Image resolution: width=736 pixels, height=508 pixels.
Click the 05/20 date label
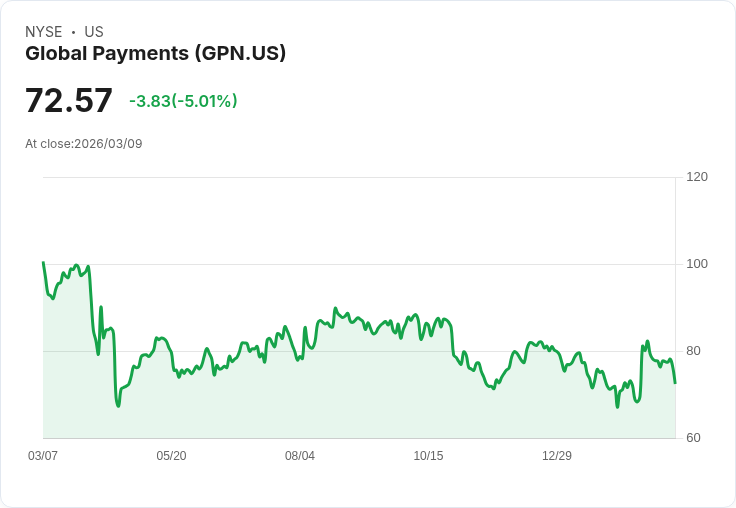point(171,455)
